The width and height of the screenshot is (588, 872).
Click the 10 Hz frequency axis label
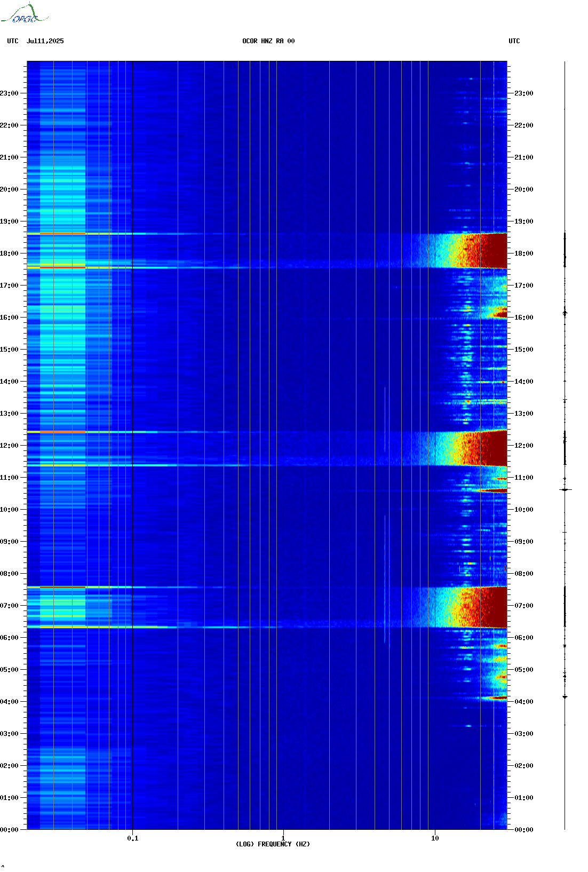435,838
